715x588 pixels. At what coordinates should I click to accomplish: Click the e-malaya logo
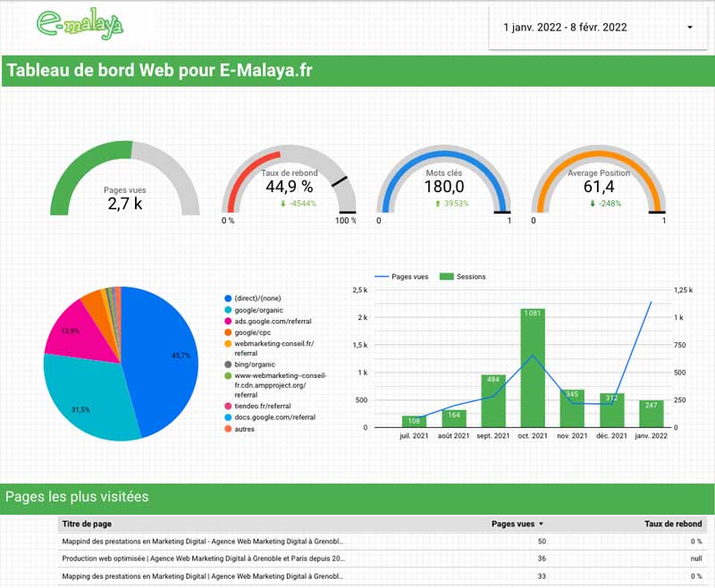(80, 24)
